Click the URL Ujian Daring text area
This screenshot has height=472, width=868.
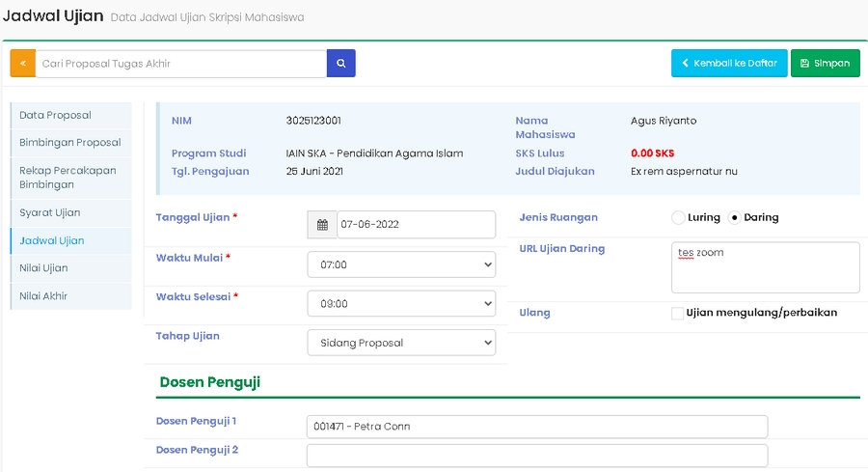pyautogui.click(x=765, y=267)
